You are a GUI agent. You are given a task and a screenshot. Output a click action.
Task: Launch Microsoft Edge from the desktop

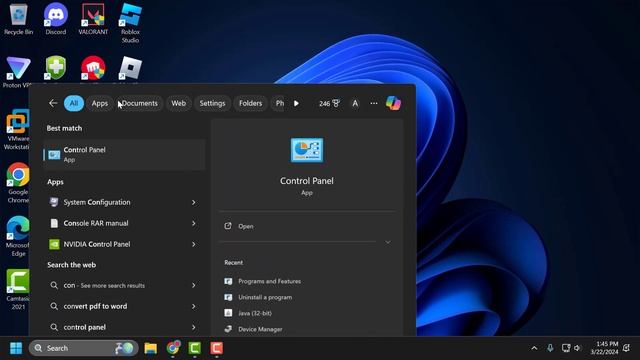(x=18, y=237)
